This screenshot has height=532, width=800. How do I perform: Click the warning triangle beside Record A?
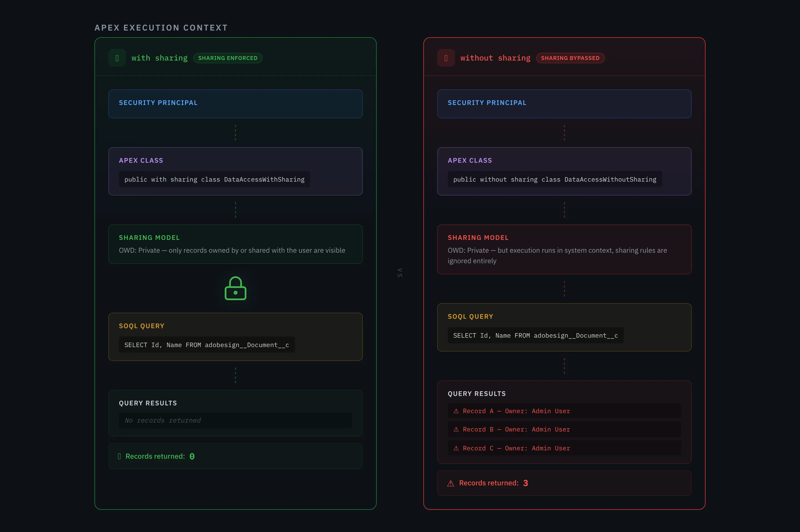pyautogui.click(x=456, y=411)
